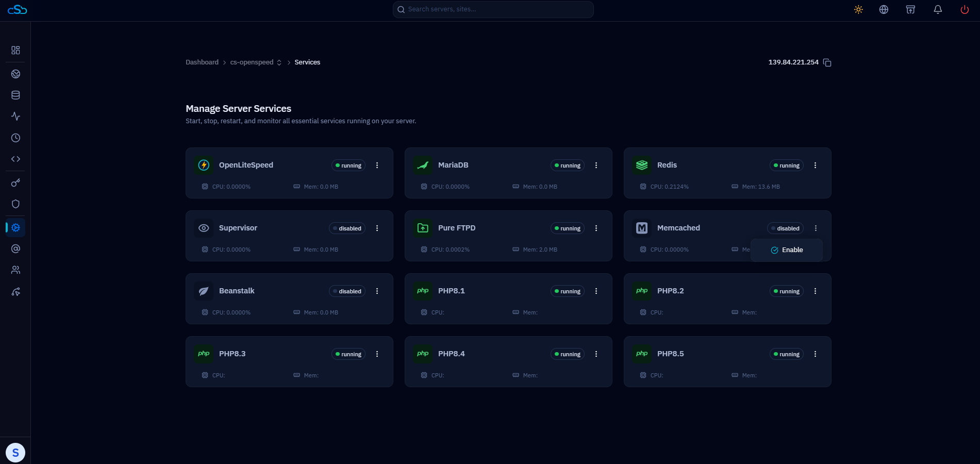The width and height of the screenshot is (980, 464).
Task: Click the Beanstalk disabled status badge
Action: (x=347, y=291)
